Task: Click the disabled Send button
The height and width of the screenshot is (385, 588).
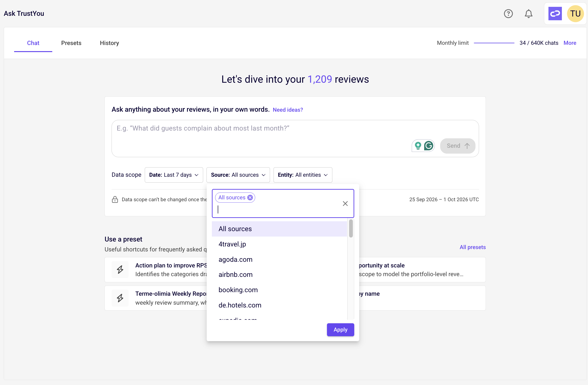Action: coord(458,146)
